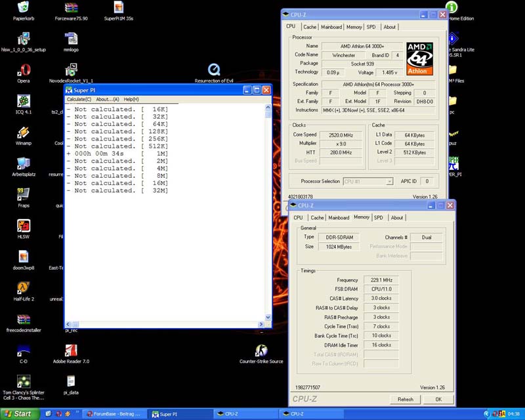Open Mainboard tab in lower CPU-Z window
525x420 pixels.
coord(339,218)
